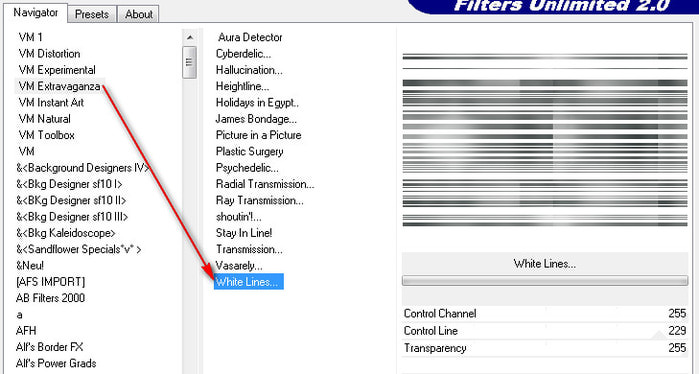The height and width of the screenshot is (374, 699).
Task: Click the bar under White Lines... title
Action: [545, 280]
